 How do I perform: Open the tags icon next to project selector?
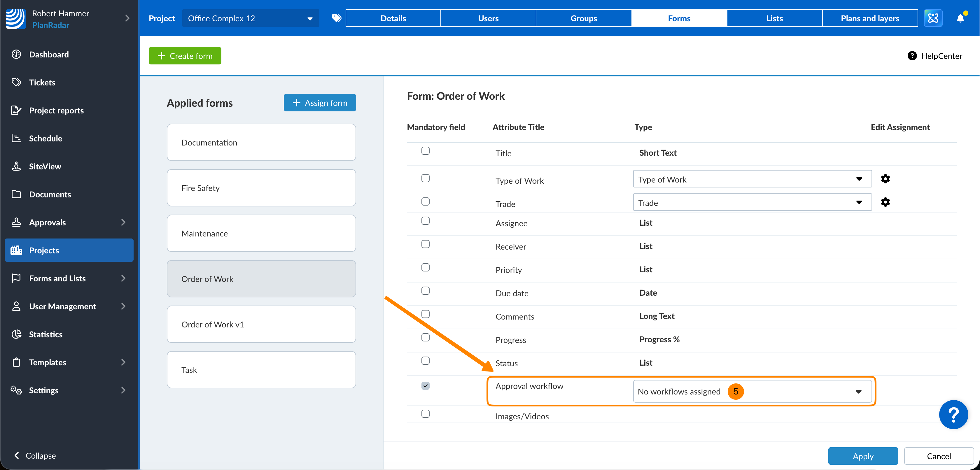336,18
